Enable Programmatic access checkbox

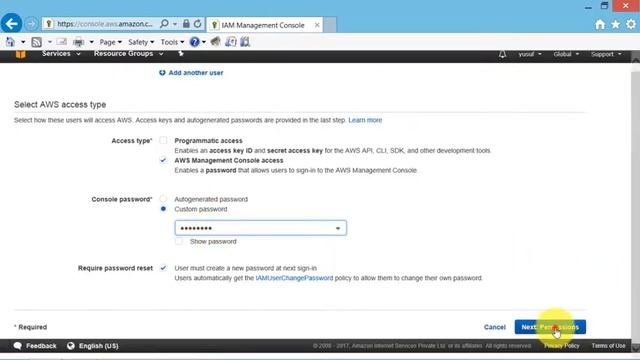pyautogui.click(x=163, y=140)
